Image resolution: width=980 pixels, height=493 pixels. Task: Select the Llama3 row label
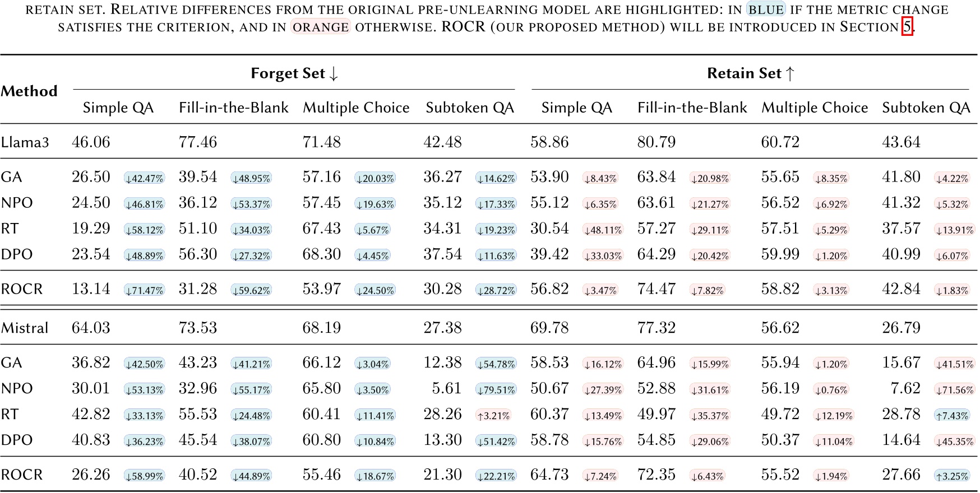[x=25, y=142]
